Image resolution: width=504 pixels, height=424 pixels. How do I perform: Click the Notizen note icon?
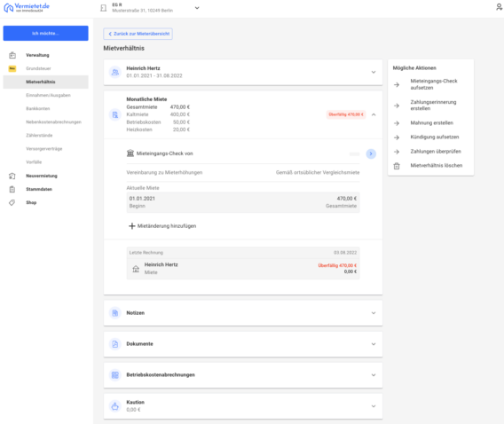[x=114, y=313]
